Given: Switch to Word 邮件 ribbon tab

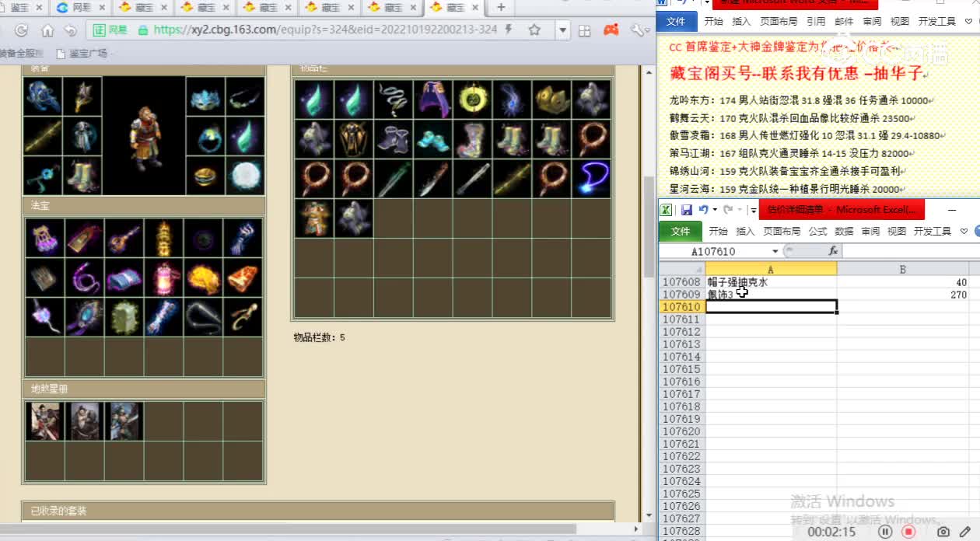Looking at the screenshot, I should pos(844,22).
